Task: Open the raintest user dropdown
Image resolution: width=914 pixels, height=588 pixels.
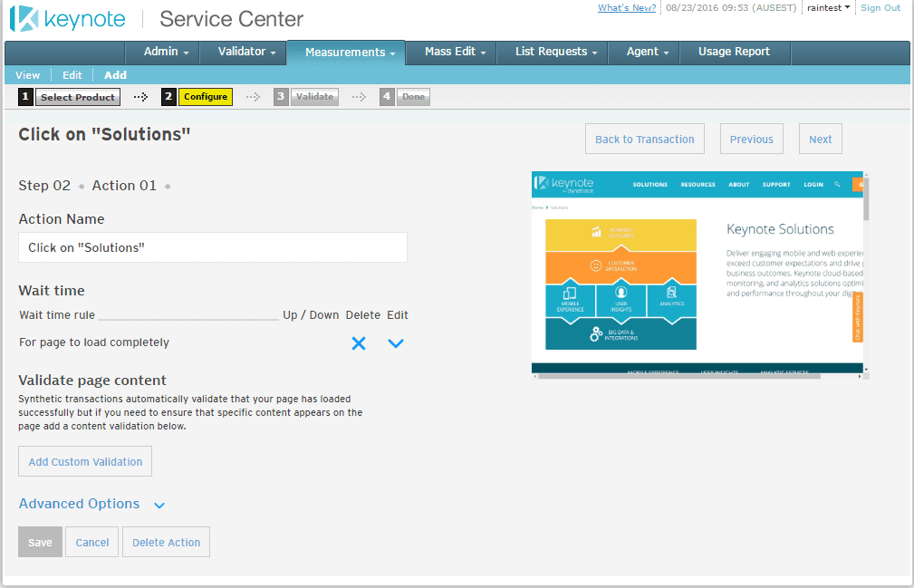Action: pos(828,7)
